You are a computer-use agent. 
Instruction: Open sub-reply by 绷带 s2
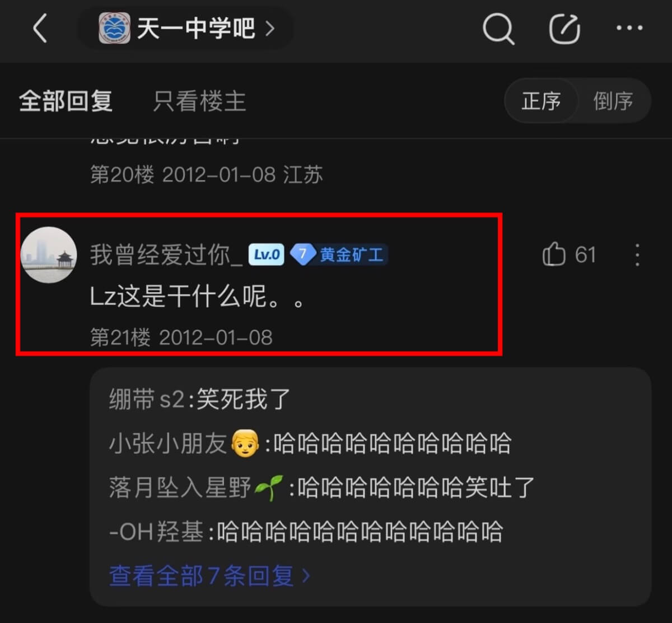[x=200, y=399]
